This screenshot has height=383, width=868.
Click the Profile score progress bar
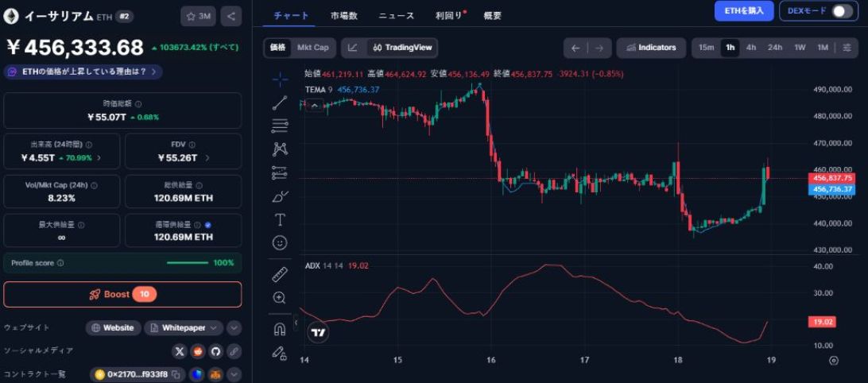[188, 263]
